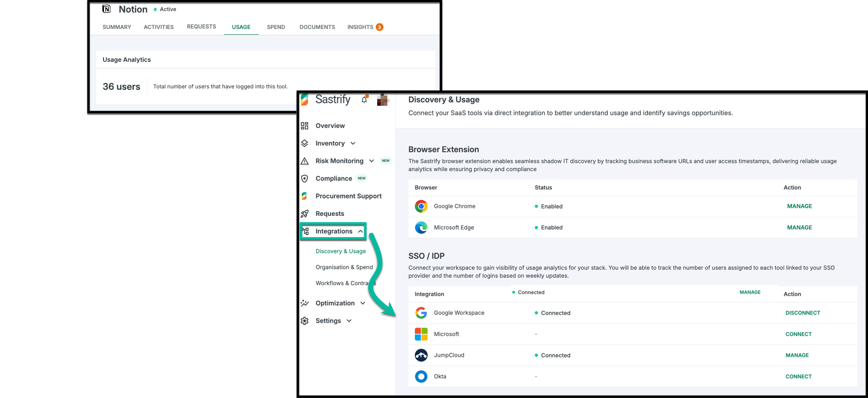This screenshot has width=868, height=398.
Task: Click the JumpCloud logo icon
Action: point(421,355)
